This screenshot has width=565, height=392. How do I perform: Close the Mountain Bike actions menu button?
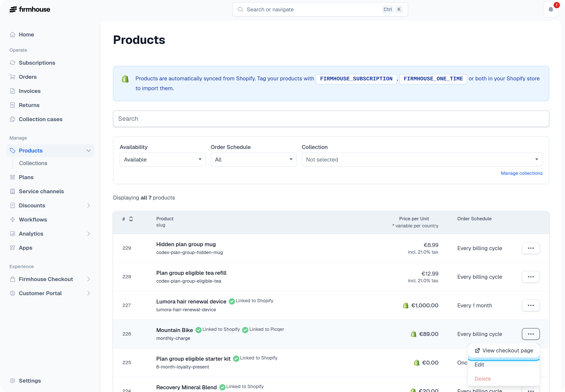coord(531,334)
